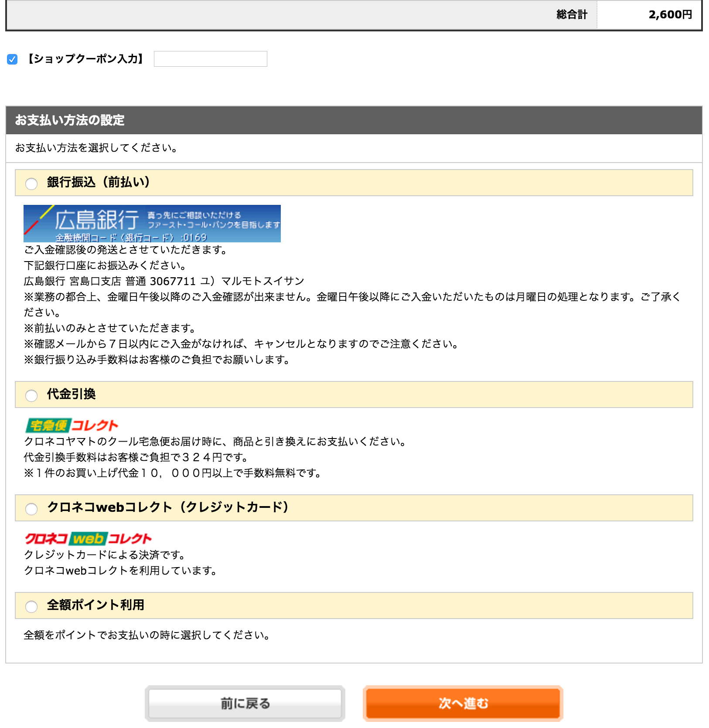The height and width of the screenshot is (728, 709).
Task: Select 銀行振込(前払い) radio button
Action: pos(31,184)
